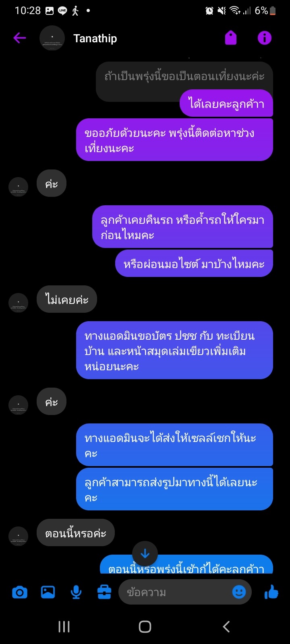Tap the microphone voice message icon
Viewport: 290px width, 644px height.
tap(76, 592)
